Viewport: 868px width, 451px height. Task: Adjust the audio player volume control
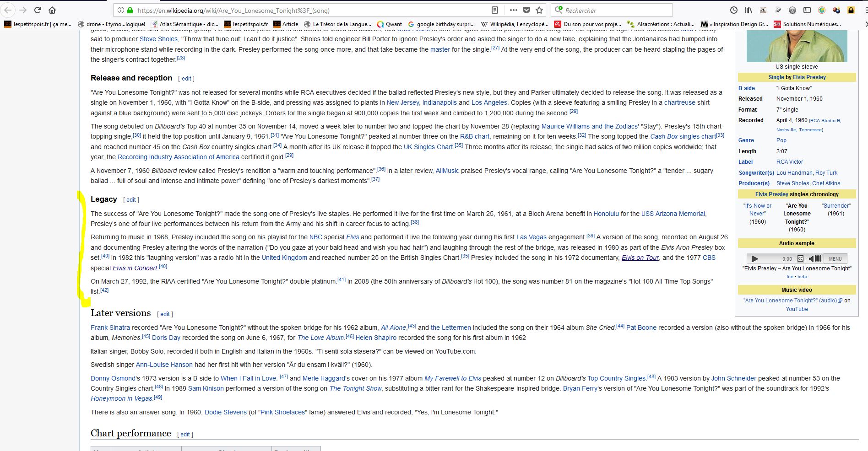815,258
